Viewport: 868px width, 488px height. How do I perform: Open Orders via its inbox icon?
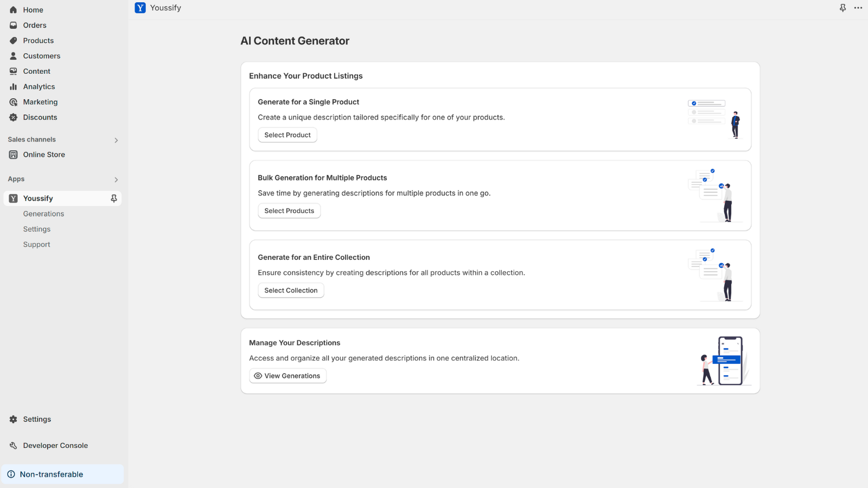[x=14, y=25]
